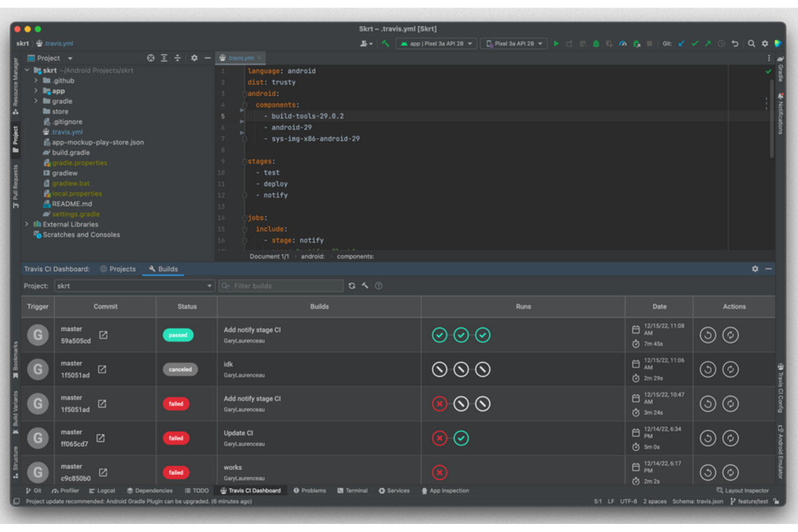The height and width of the screenshot is (532, 798).
Task: Open Search Everywhere magnifier icon
Action: pyautogui.click(x=751, y=44)
